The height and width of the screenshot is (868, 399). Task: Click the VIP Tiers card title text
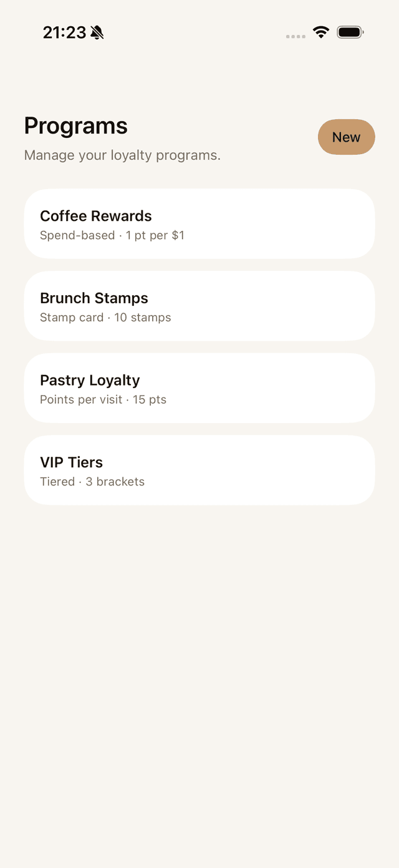click(x=71, y=462)
